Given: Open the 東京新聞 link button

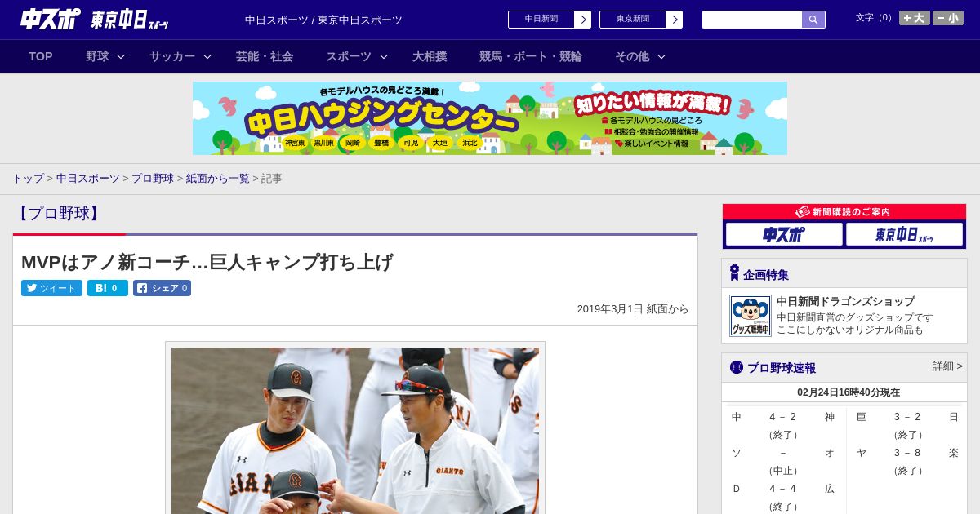Looking at the screenshot, I should (x=632, y=20).
